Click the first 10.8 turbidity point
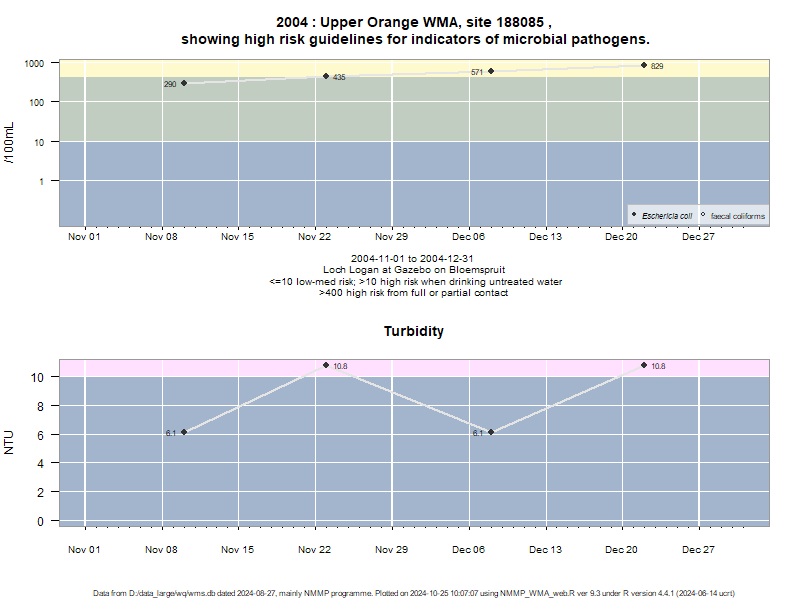 326,365
